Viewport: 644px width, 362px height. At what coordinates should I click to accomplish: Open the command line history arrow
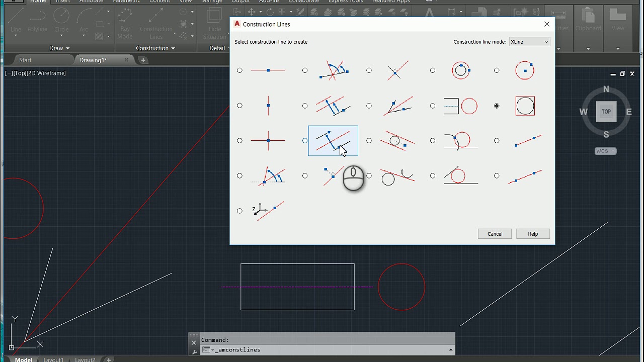[451, 350]
